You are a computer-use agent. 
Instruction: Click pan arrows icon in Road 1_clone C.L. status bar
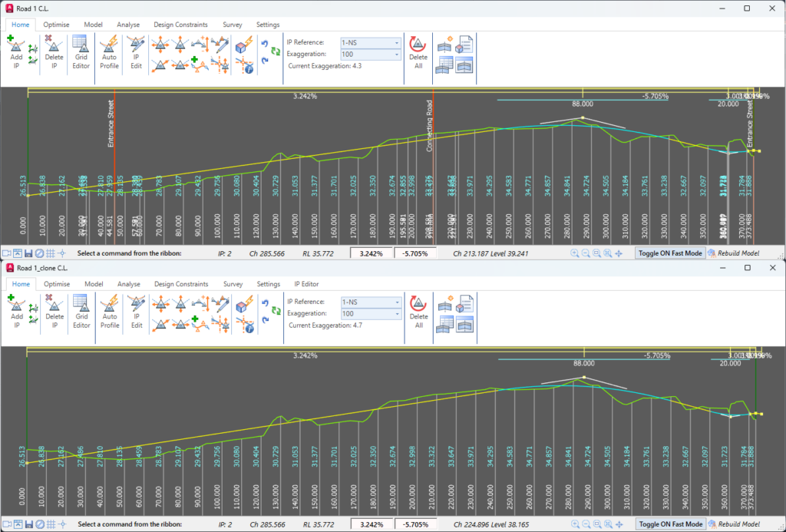pos(619,524)
